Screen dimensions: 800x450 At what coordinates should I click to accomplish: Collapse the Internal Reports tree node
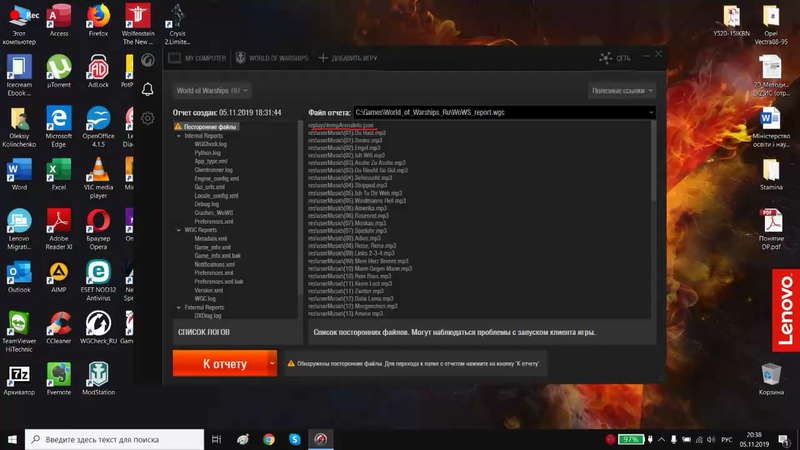179,136
